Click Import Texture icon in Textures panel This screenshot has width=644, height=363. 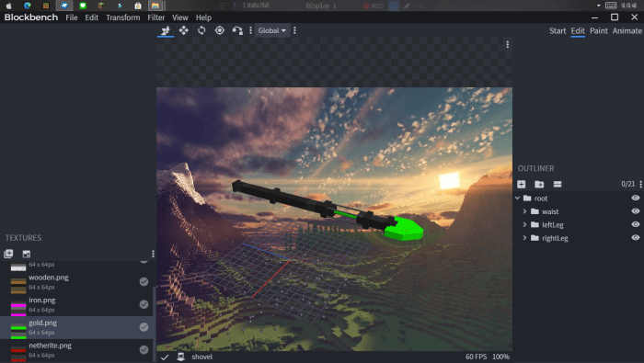click(8, 254)
